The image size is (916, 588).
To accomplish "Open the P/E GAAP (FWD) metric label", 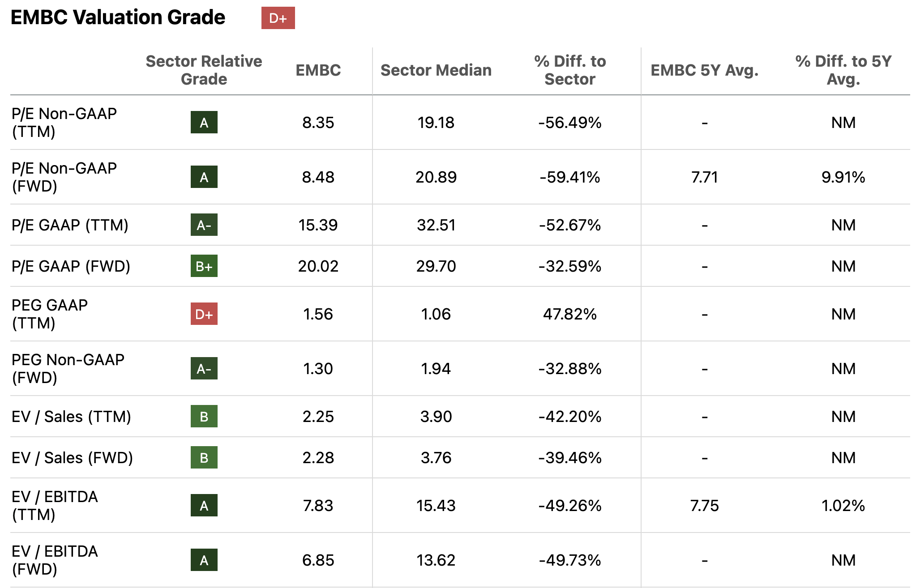I will 71,266.
